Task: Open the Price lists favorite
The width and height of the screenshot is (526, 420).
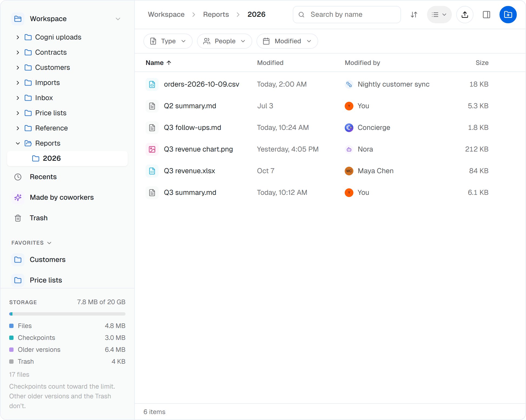Action: coord(67,280)
